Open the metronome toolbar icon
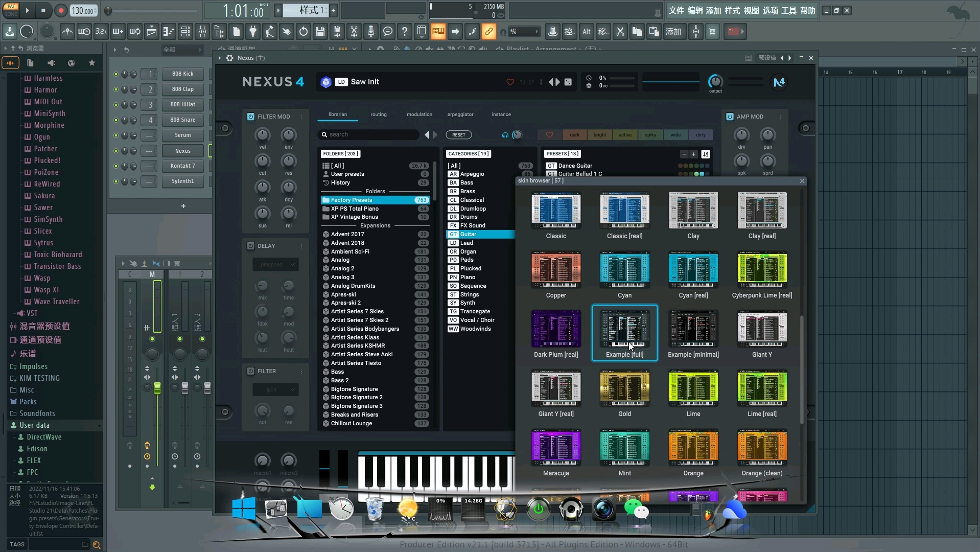The width and height of the screenshot is (980, 552). click(67, 32)
